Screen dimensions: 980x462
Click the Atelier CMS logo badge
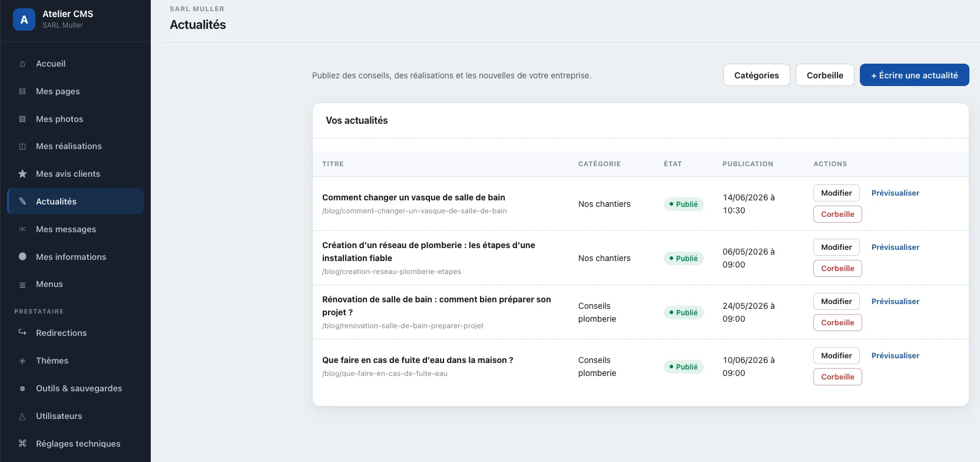[24, 19]
